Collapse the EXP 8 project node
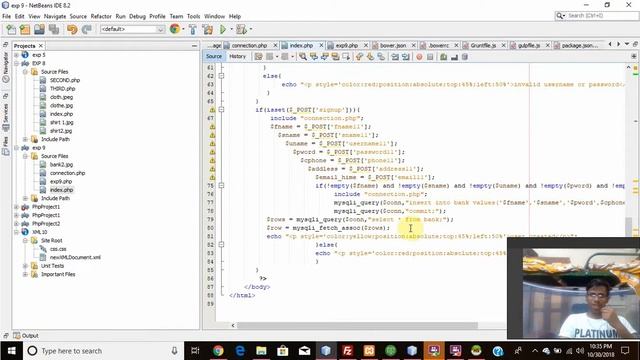Screen dimensions: 640x360 pyautogui.click(x=16, y=63)
